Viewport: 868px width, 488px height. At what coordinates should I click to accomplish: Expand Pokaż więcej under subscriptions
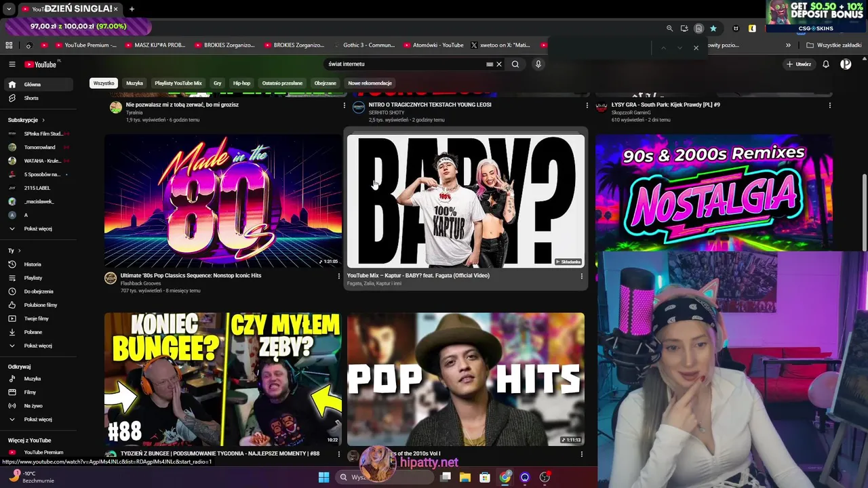pos(39,229)
